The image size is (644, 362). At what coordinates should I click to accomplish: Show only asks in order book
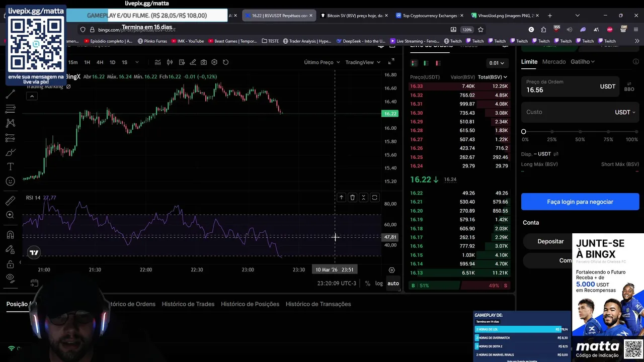[x=438, y=63]
